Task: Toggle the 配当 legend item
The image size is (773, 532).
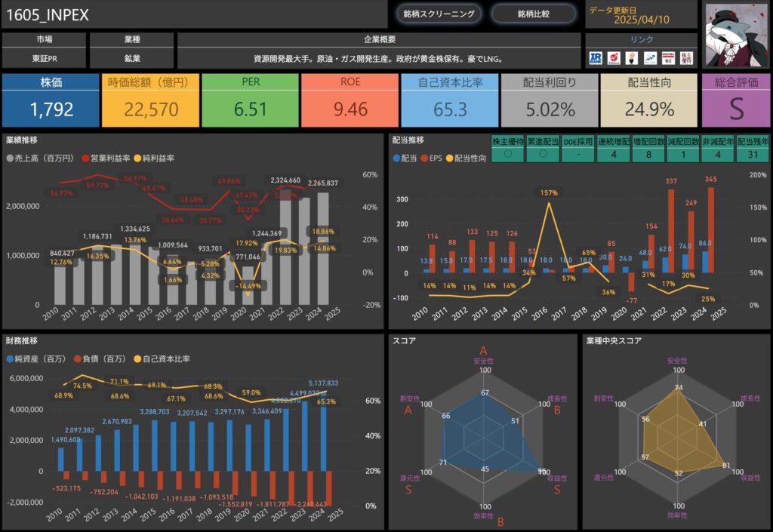Action: pos(405,158)
